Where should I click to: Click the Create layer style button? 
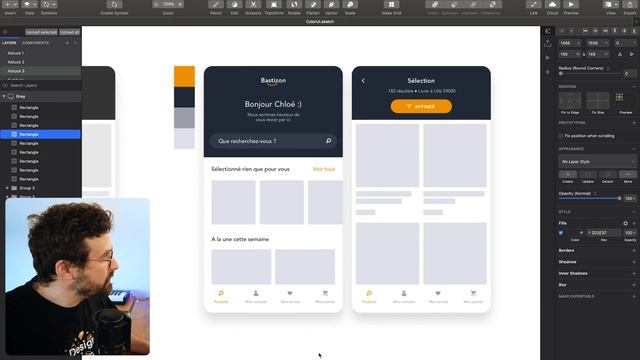[568, 175]
